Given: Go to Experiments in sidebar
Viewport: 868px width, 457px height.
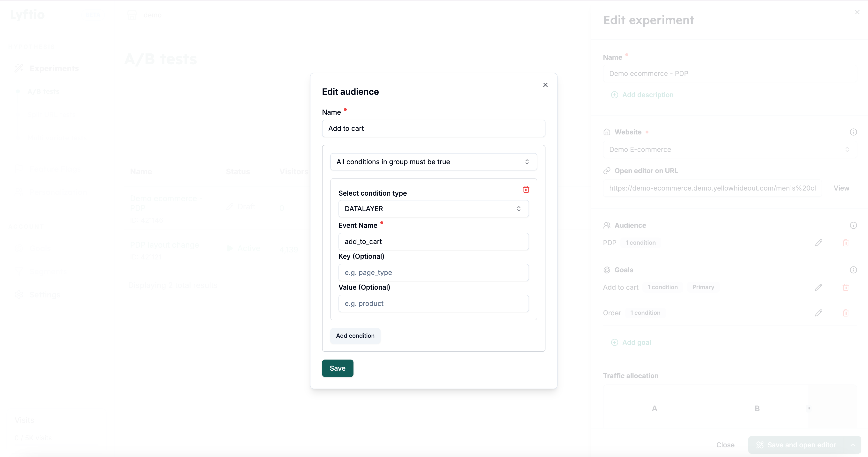Looking at the screenshot, I should pyautogui.click(x=54, y=68).
